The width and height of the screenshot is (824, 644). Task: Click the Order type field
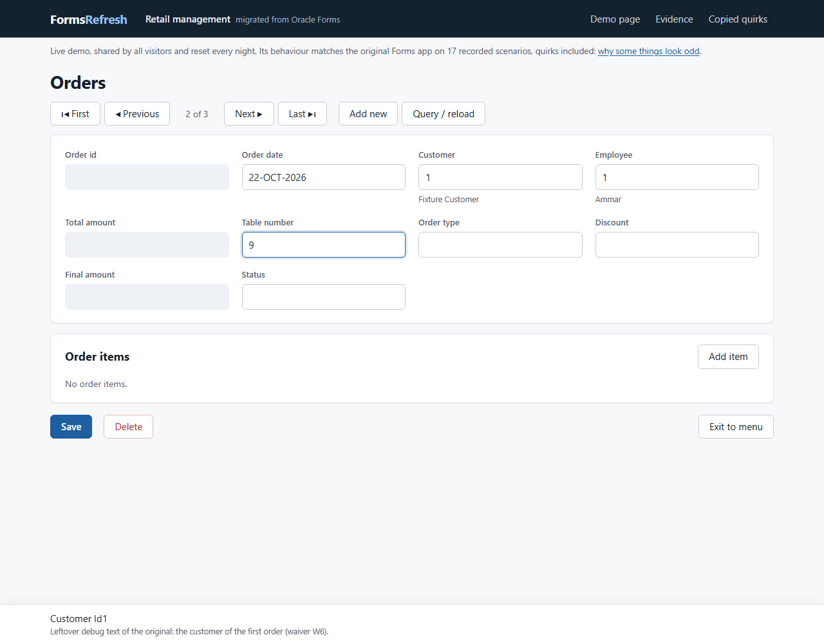coord(500,245)
